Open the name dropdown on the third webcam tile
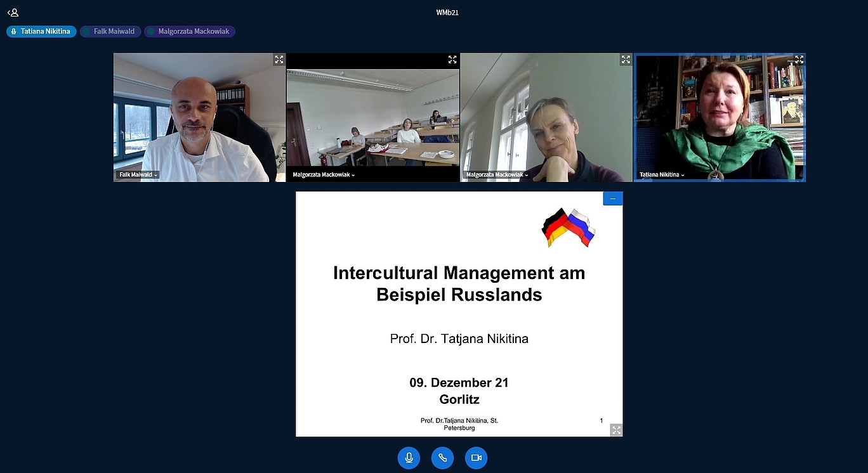The height and width of the screenshot is (473, 868). point(497,174)
